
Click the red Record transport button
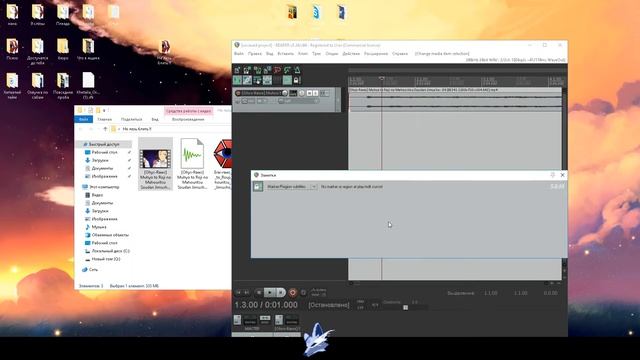293,293
